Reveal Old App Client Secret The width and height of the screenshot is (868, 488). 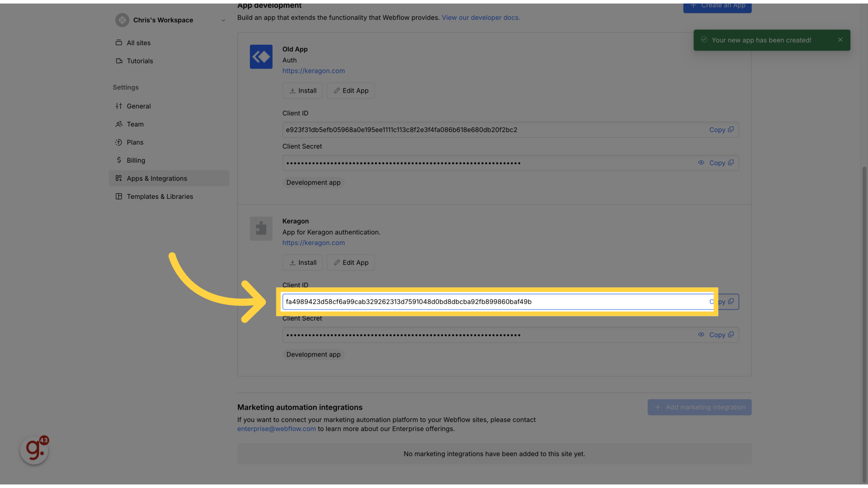tap(701, 163)
